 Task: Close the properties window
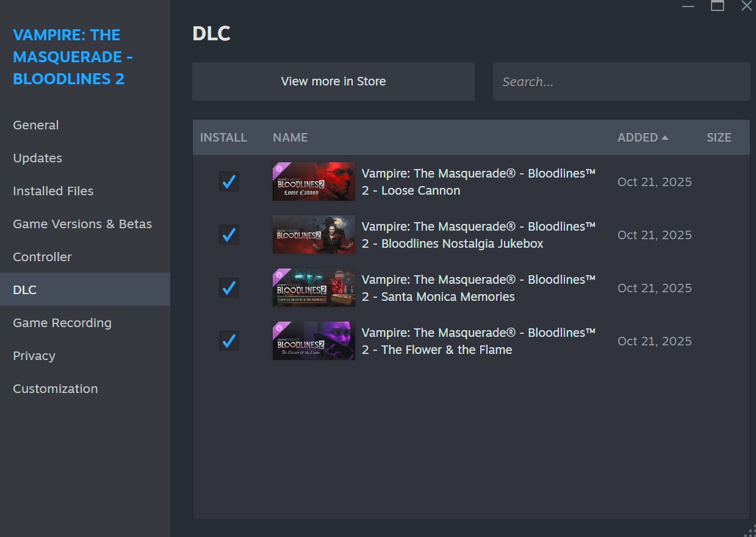pos(746,6)
